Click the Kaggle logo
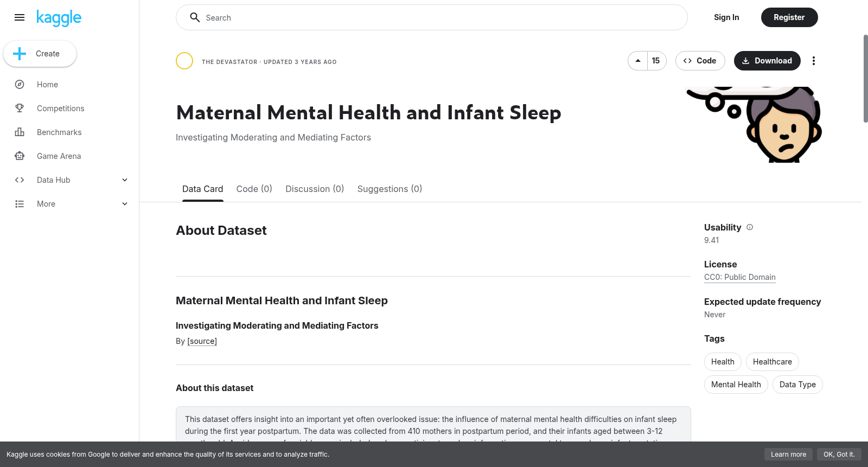This screenshot has width=868, height=467. coord(59,18)
